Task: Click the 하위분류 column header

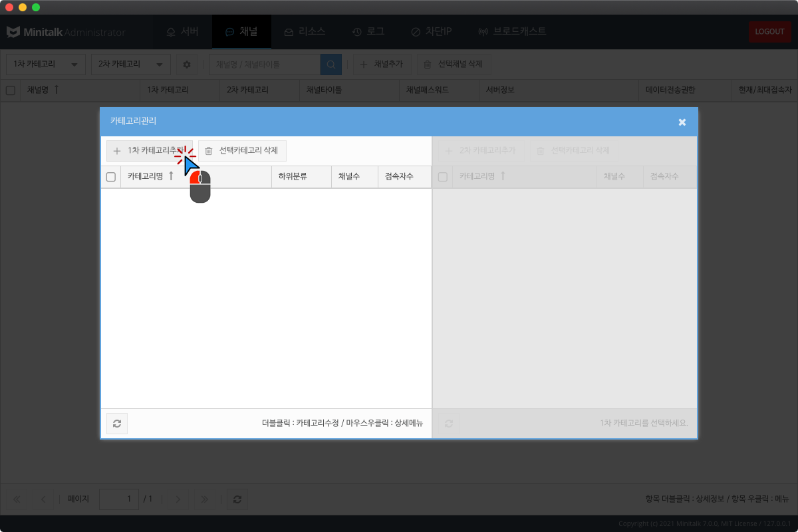Action: pyautogui.click(x=301, y=177)
